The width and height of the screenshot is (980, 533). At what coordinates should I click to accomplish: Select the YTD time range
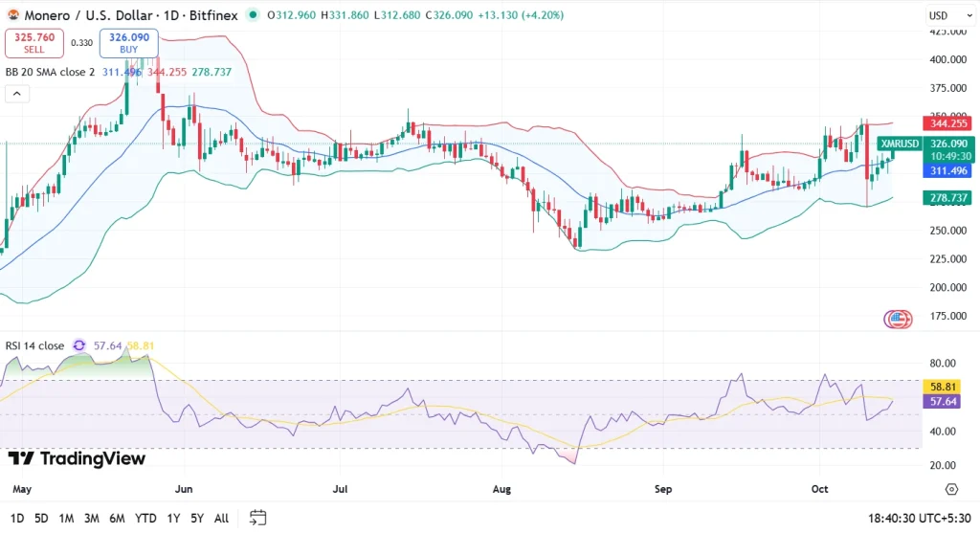146,518
